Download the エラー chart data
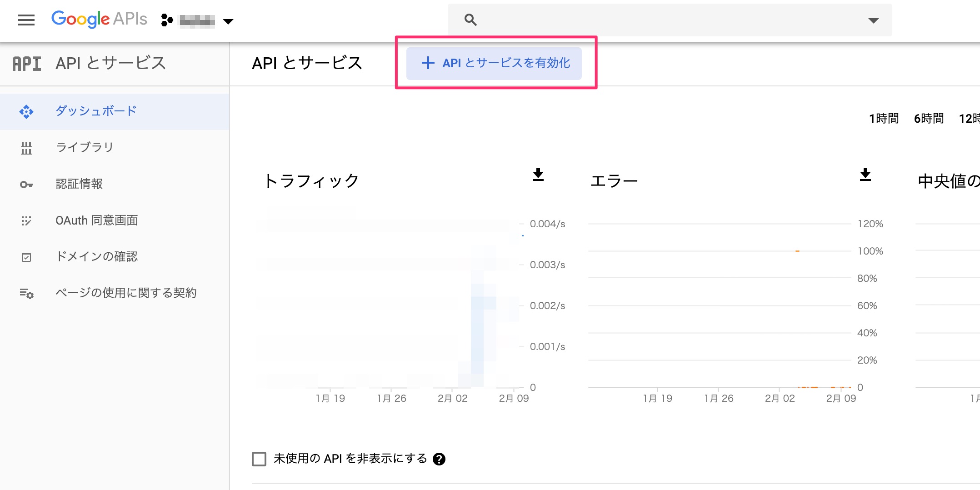The image size is (980, 490). click(x=865, y=175)
